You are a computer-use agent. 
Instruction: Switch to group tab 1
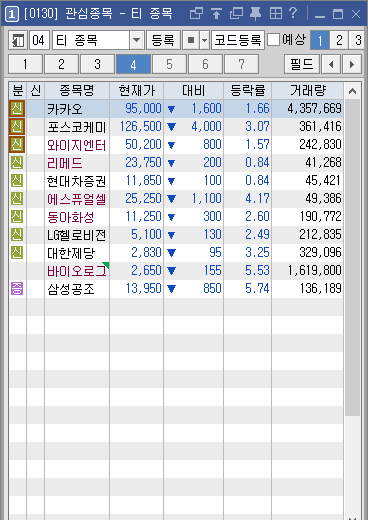click(25, 64)
